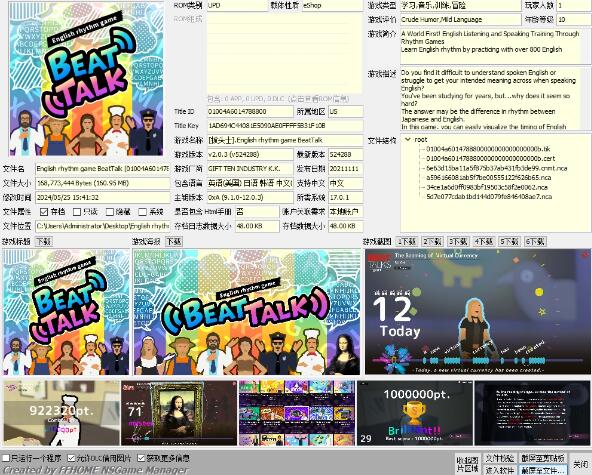
Task: Click the Title ID field 01004A6014788800
Action: pos(250,112)
